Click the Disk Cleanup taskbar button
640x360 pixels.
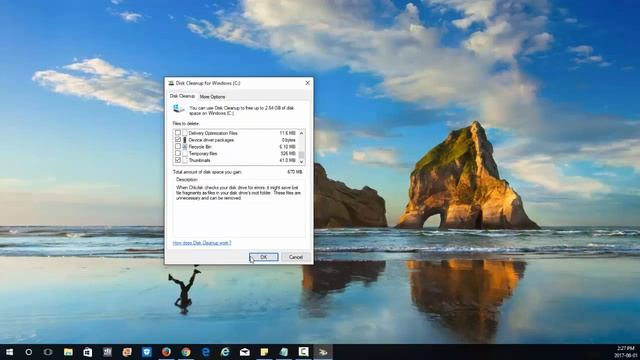point(323,352)
